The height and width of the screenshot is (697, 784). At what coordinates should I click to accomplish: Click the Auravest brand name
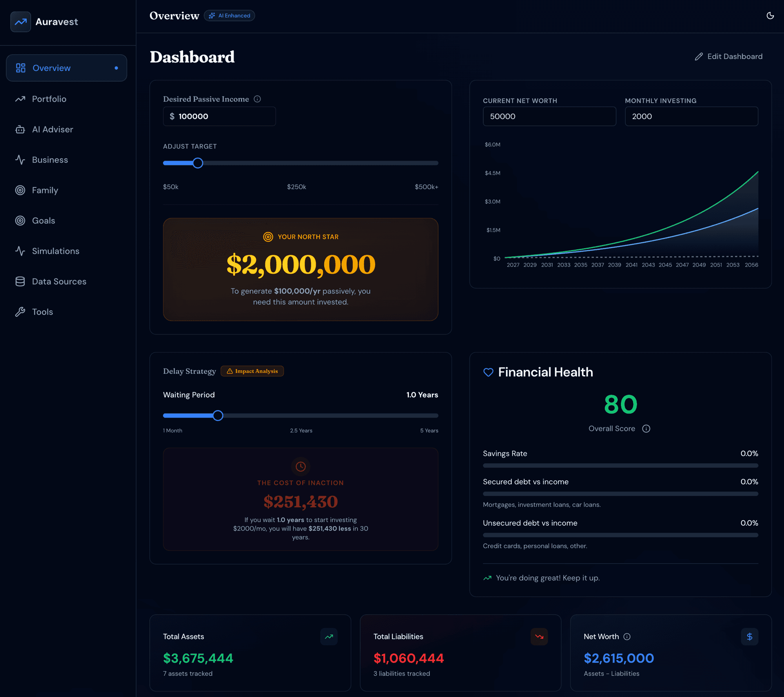point(57,22)
